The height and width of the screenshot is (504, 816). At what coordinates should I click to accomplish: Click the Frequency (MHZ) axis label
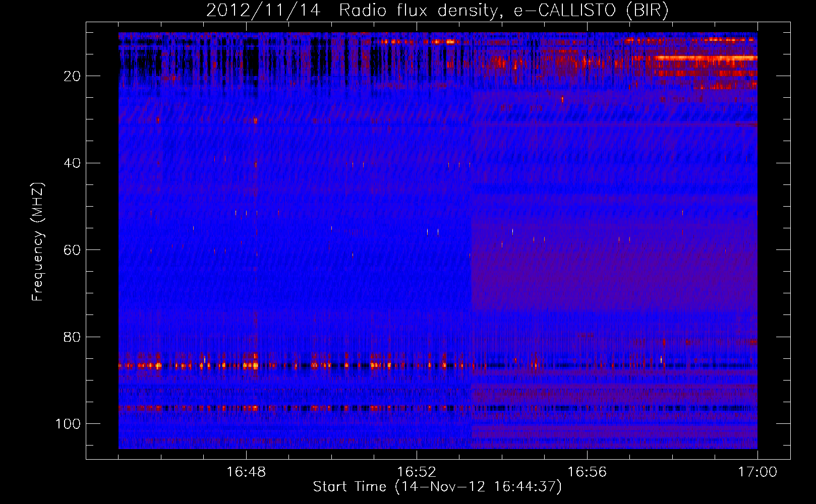click(38, 242)
